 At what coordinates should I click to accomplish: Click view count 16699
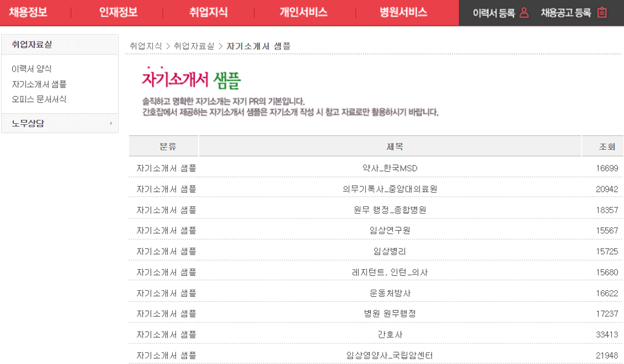click(607, 168)
